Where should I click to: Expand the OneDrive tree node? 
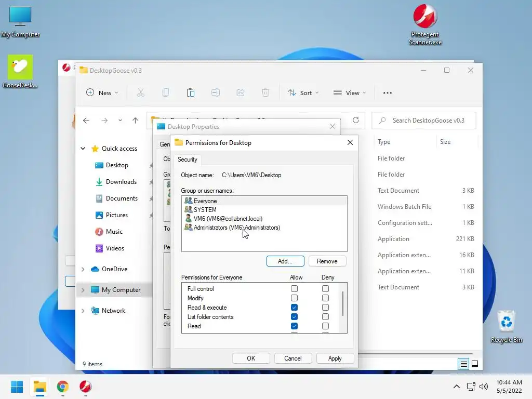[83, 269]
